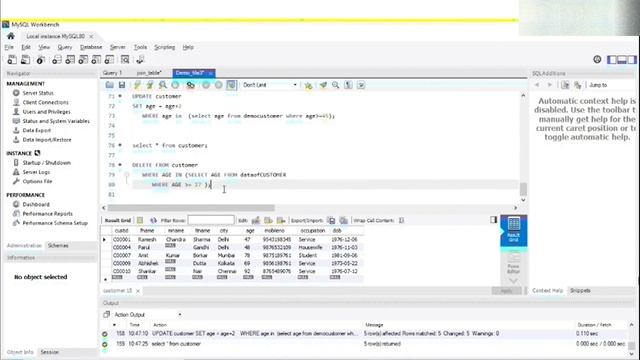
Task: Close the Demo_file3 tab
Action: pos(211,73)
